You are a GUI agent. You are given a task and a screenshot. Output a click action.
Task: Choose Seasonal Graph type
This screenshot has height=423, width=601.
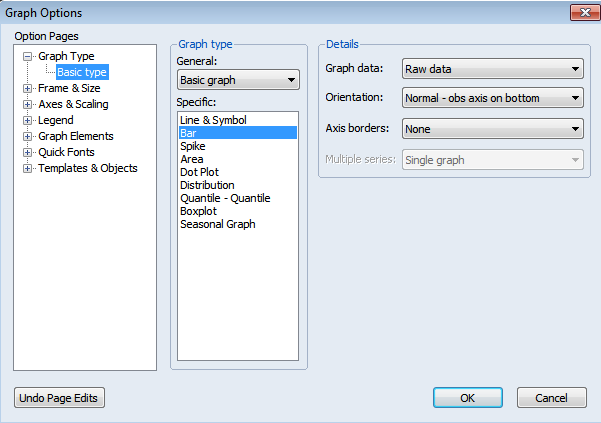(217, 224)
